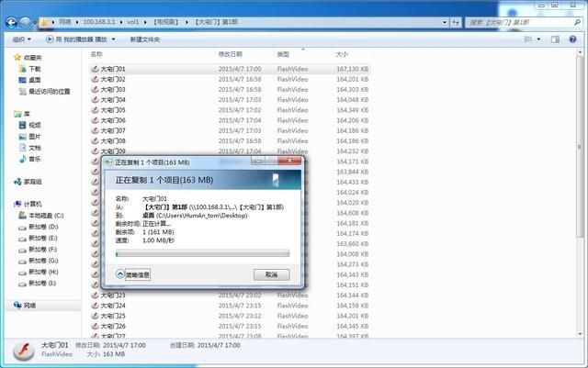Click the vol1 breadcrumb
Screen dimensions: 588x368
[132, 22]
